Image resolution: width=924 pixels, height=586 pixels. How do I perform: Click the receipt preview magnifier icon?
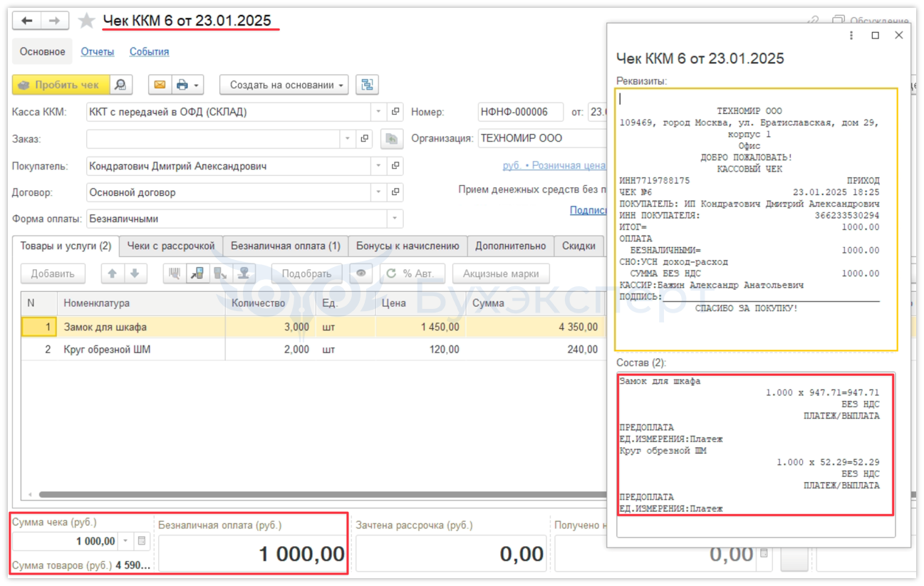click(120, 85)
